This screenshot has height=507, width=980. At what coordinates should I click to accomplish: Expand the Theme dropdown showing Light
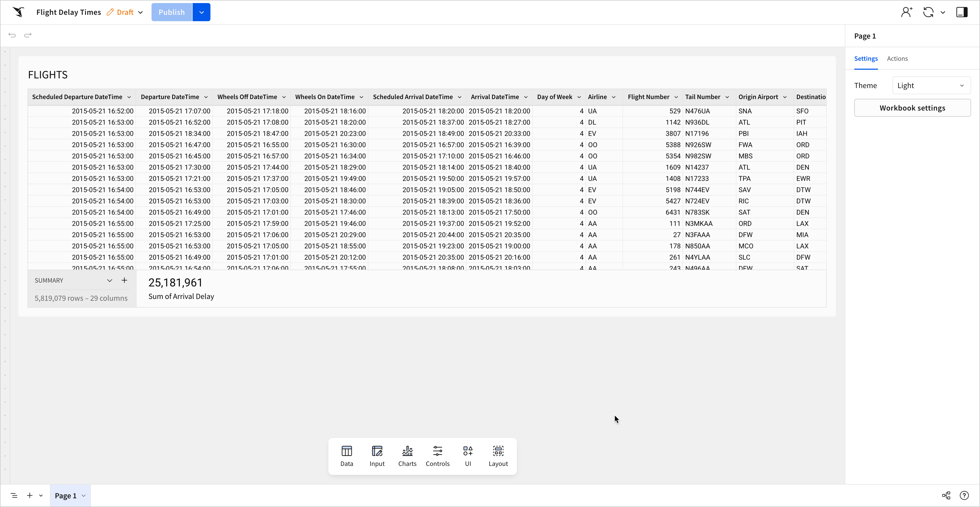pos(931,86)
